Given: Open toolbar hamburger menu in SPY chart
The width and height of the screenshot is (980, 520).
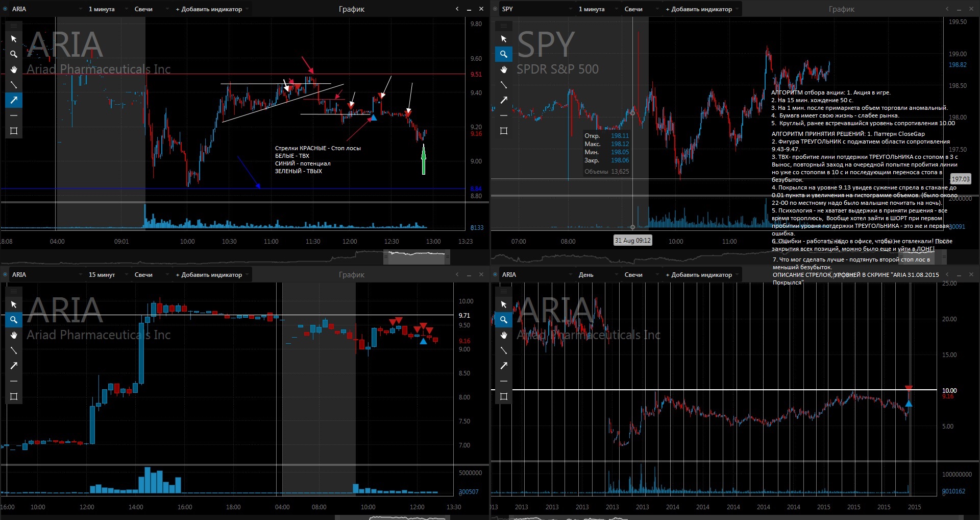Looking at the screenshot, I should [x=504, y=26].
